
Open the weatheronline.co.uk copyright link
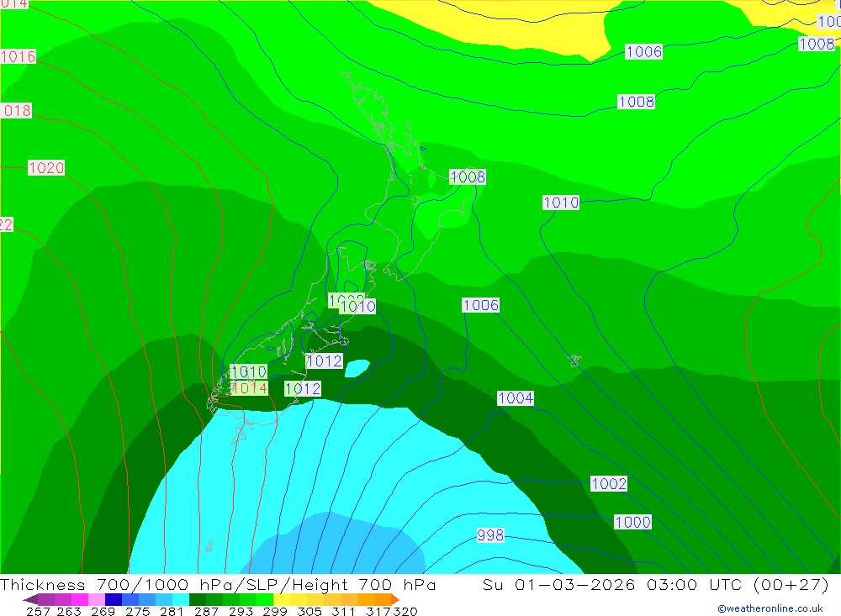(x=770, y=608)
